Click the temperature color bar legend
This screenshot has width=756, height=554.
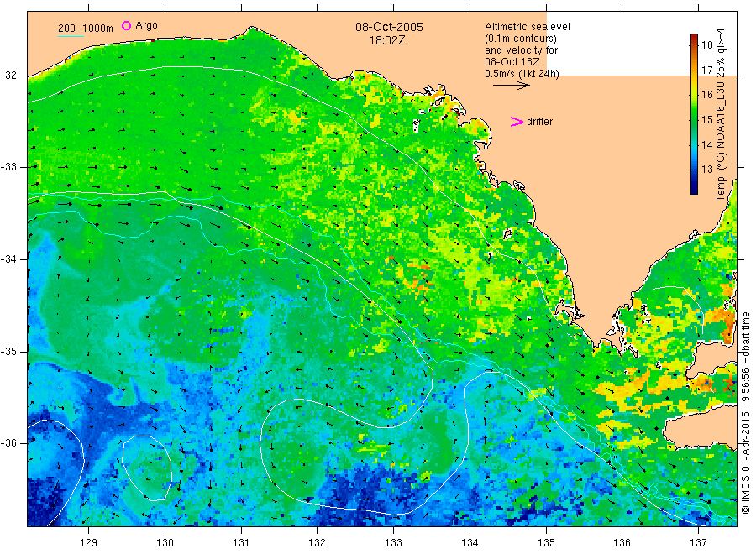[x=694, y=114]
